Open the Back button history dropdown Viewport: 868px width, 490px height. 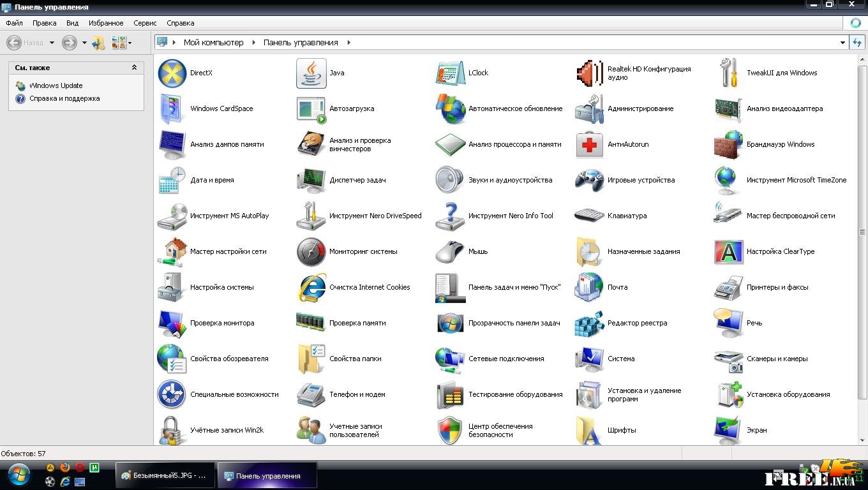52,43
